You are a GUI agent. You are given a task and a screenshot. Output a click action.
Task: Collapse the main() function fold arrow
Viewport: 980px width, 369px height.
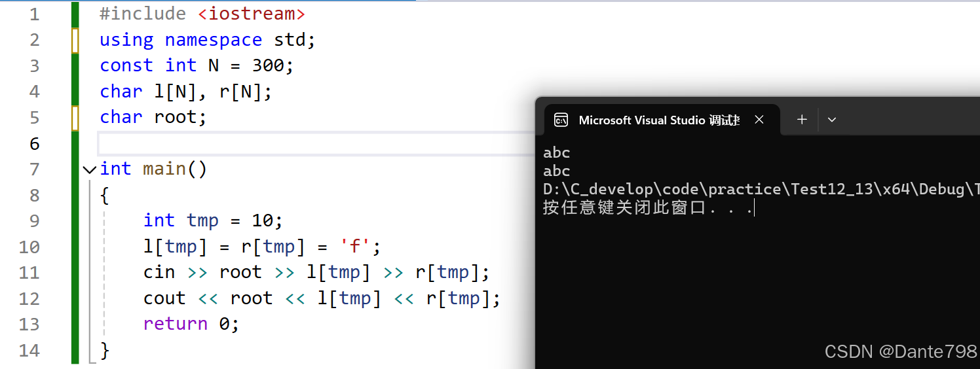(x=90, y=169)
